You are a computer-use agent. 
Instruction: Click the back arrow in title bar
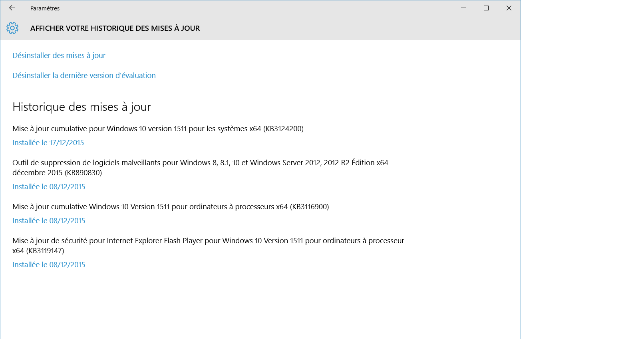click(12, 8)
